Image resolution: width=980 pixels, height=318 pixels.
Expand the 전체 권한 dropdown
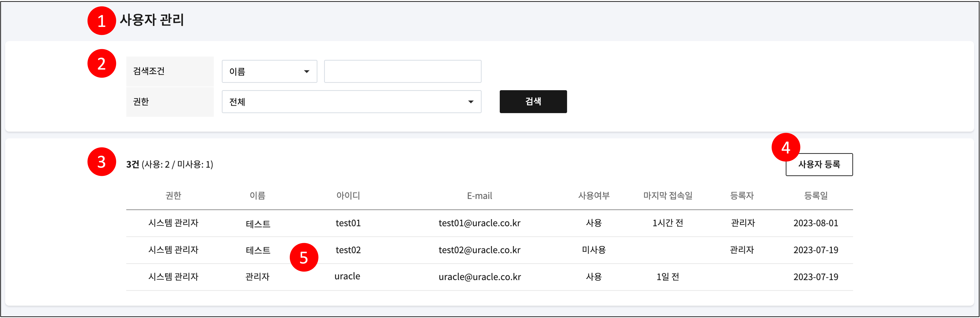click(x=351, y=102)
